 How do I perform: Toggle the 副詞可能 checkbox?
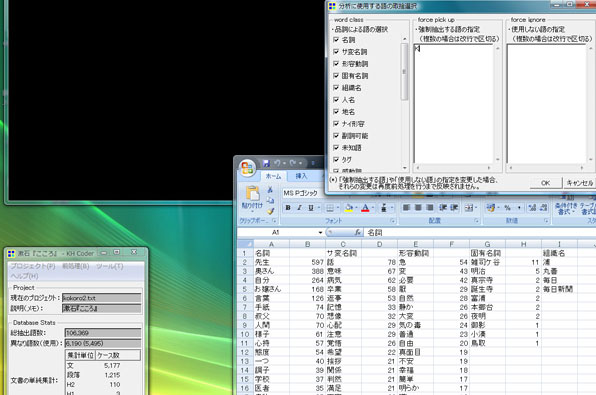tap(336, 135)
